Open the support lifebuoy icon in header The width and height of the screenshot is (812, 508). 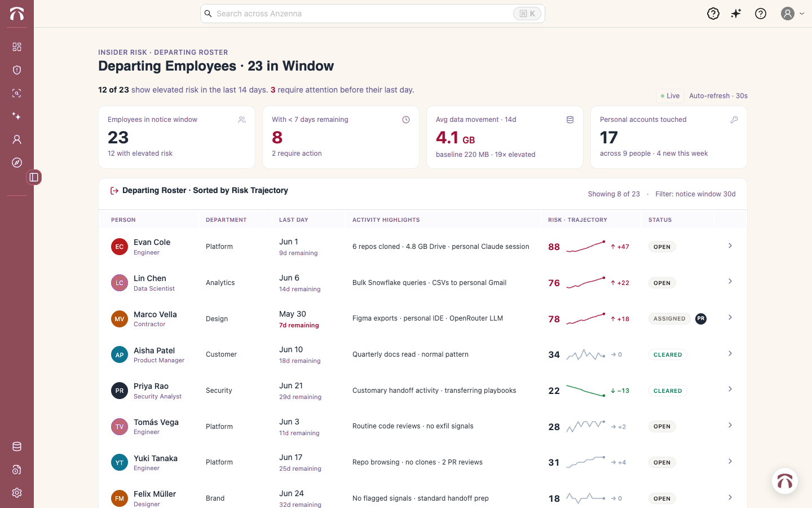(x=713, y=14)
